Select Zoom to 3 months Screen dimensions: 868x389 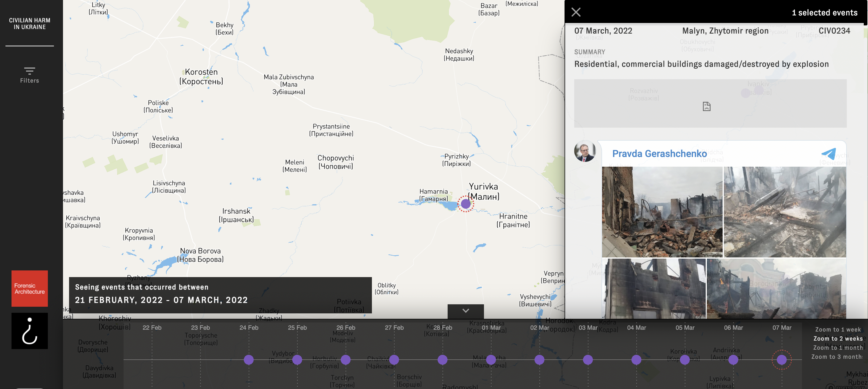pyautogui.click(x=837, y=357)
